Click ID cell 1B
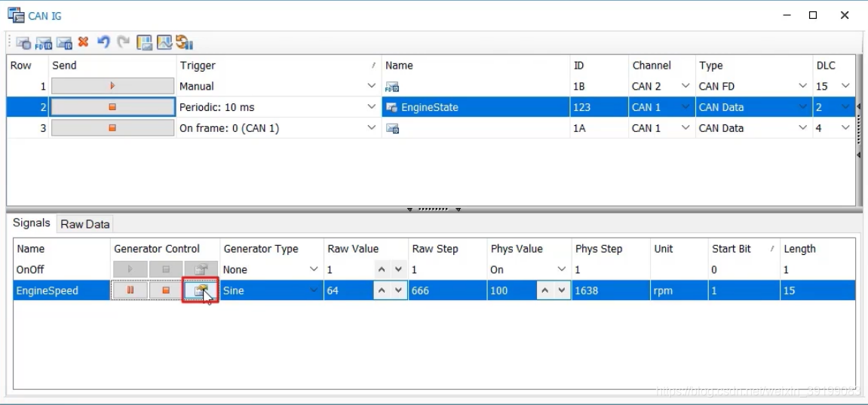The height and width of the screenshot is (405, 868). tap(599, 86)
